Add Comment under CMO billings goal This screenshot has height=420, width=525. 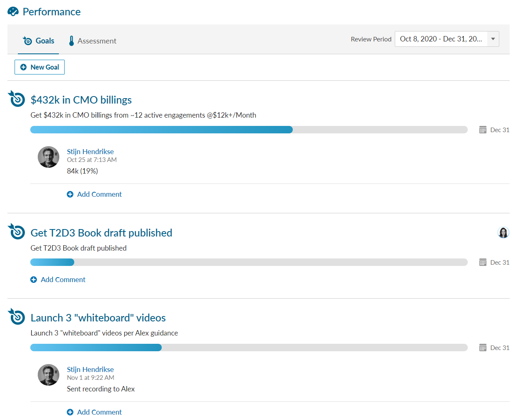click(99, 194)
